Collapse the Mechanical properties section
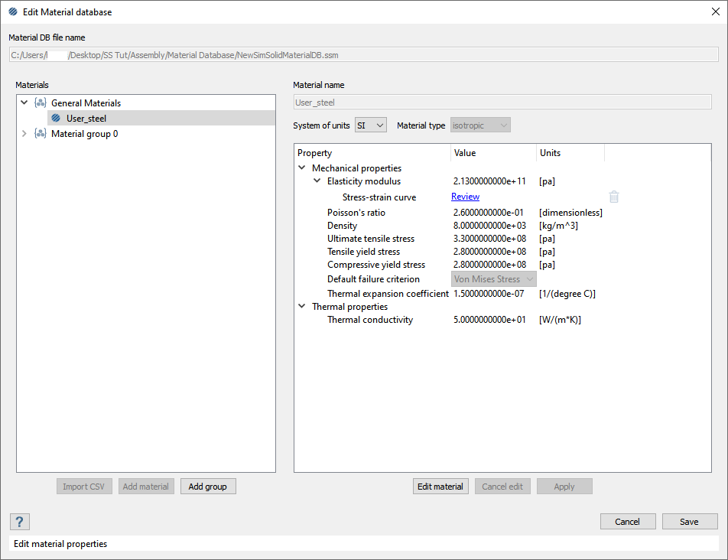 (x=302, y=168)
